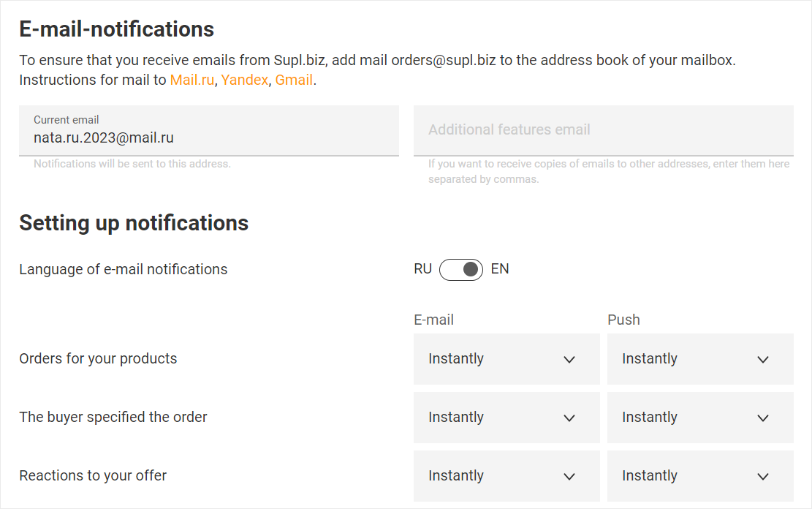
Task: Click the Language of e-mail notifications label
Action: pyautogui.click(x=124, y=269)
